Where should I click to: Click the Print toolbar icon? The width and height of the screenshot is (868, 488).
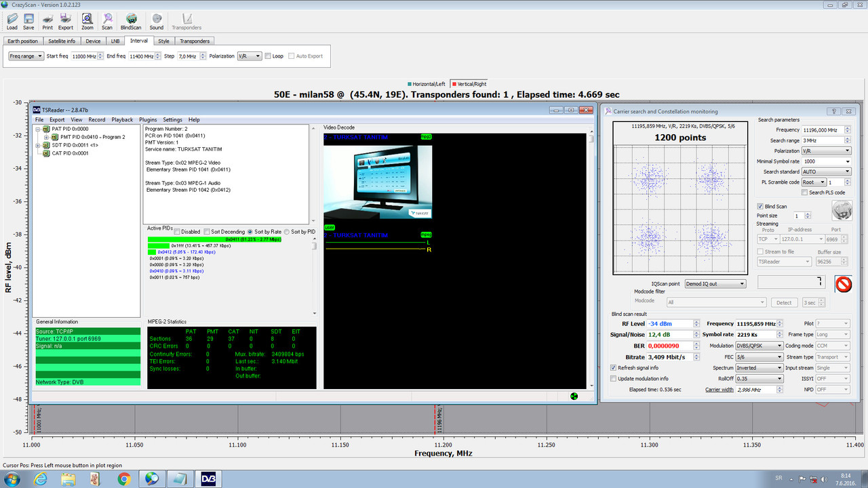pyautogui.click(x=47, y=22)
